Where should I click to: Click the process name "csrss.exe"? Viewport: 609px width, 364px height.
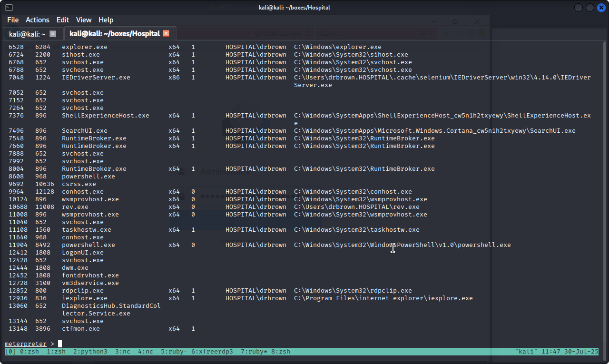pyautogui.click(x=79, y=184)
